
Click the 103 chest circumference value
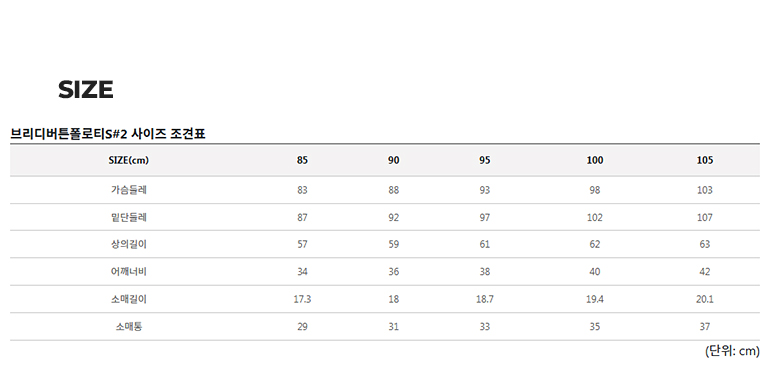coord(705,190)
